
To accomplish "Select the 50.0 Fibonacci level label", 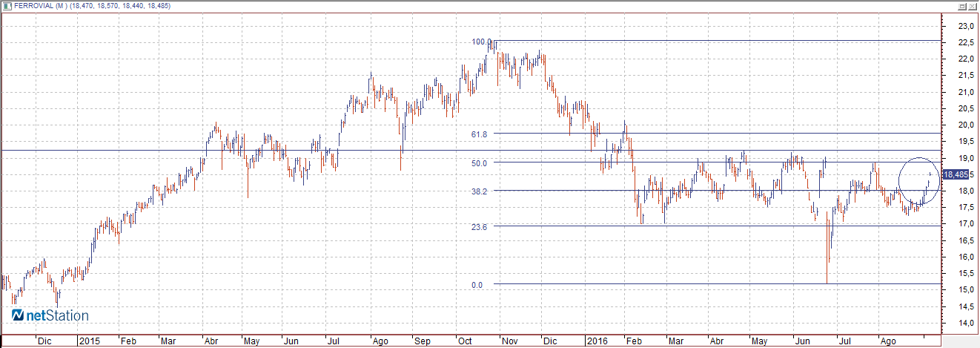I will point(478,162).
